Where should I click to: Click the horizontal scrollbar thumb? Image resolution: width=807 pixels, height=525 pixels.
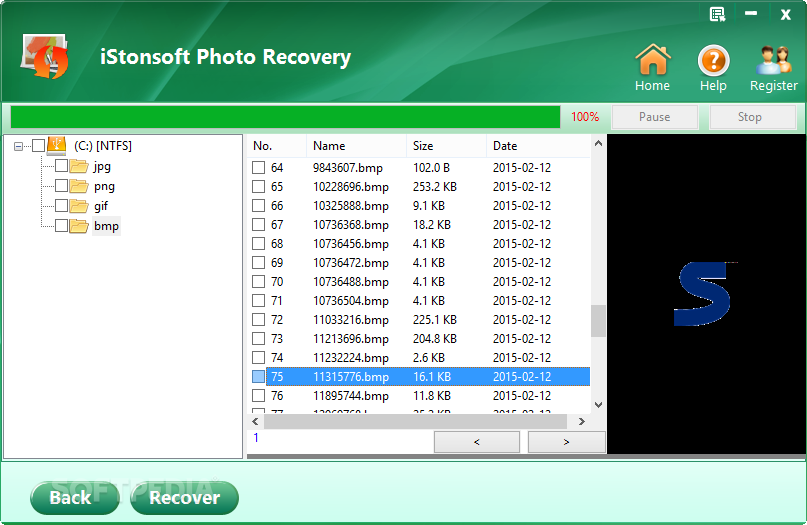click(415, 422)
